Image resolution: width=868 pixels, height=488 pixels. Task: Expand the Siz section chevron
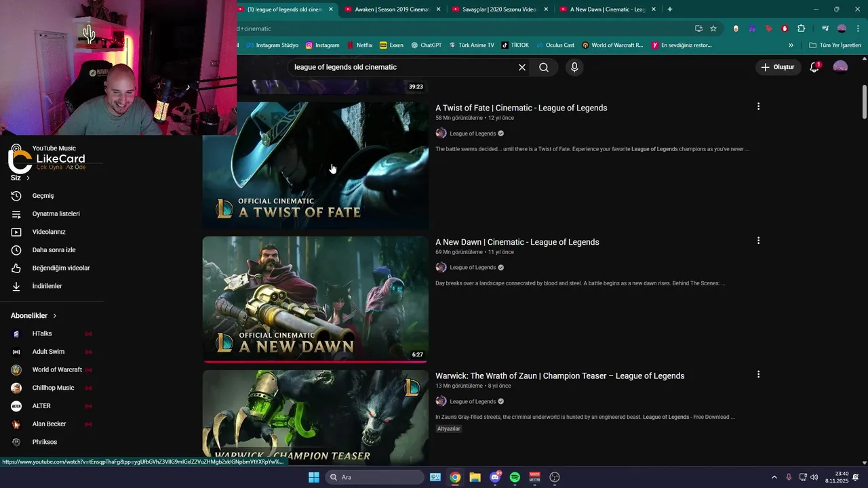[28, 178]
